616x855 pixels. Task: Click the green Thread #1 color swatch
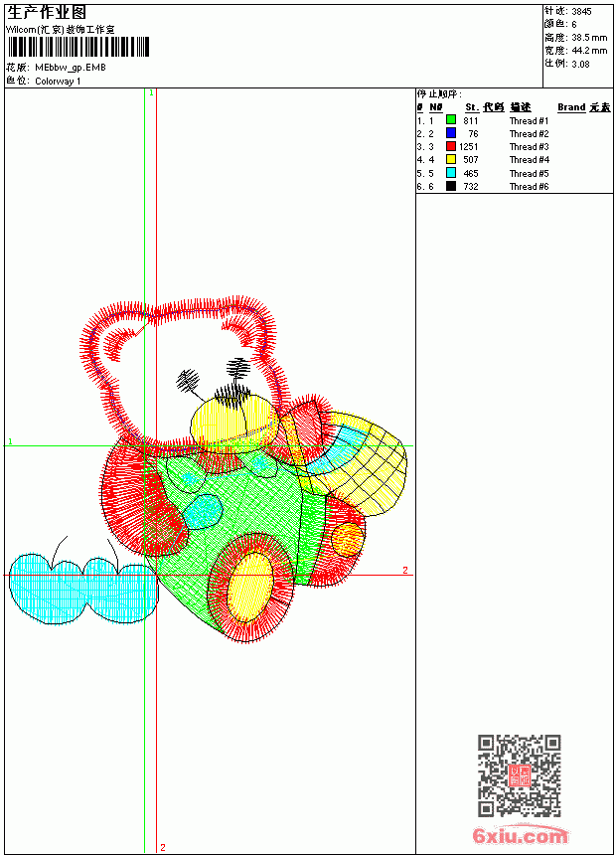coord(451,120)
